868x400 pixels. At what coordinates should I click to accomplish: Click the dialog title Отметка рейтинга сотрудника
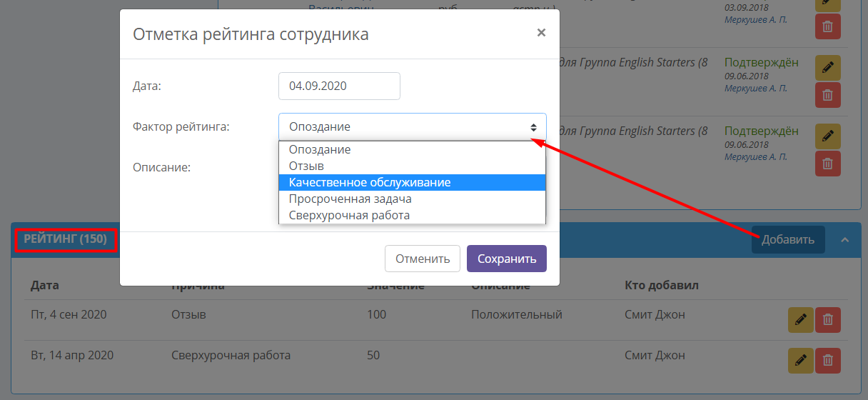[251, 34]
